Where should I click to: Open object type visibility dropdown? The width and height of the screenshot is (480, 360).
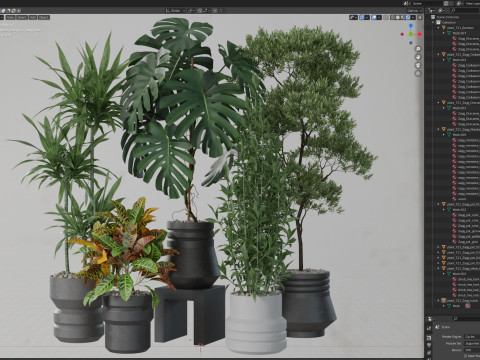pos(354,17)
